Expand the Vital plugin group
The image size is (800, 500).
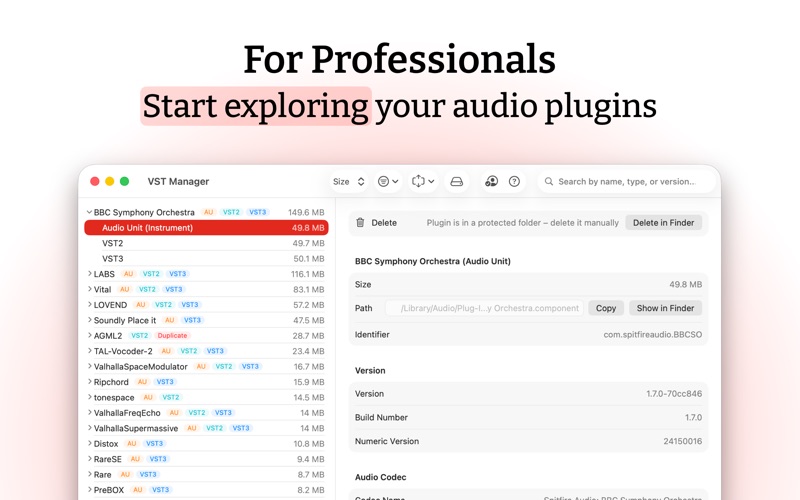(x=89, y=289)
